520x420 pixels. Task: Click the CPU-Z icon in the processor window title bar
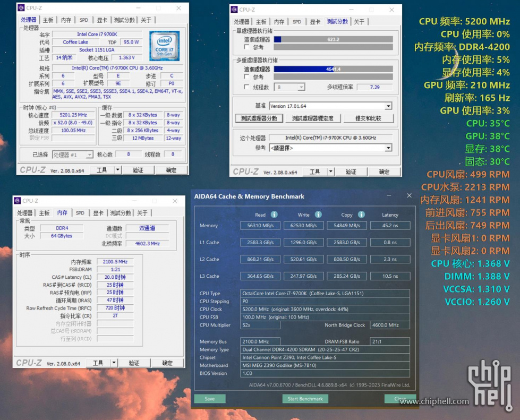(21, 8)
